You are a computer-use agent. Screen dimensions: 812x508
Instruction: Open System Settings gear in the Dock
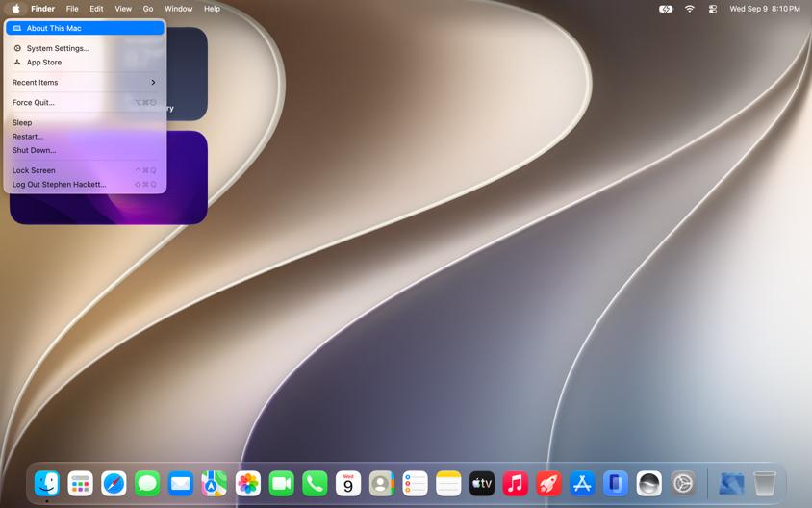tap(683, 484)
